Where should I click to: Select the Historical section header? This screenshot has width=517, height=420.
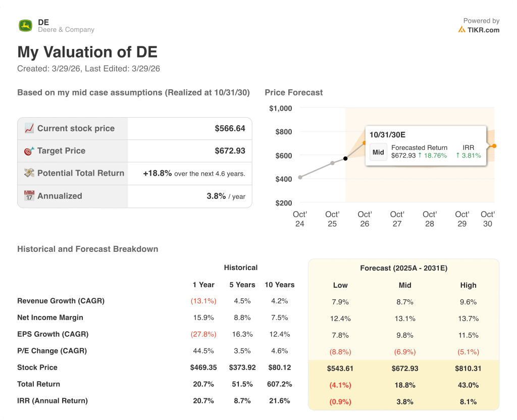tap(241, 268)
